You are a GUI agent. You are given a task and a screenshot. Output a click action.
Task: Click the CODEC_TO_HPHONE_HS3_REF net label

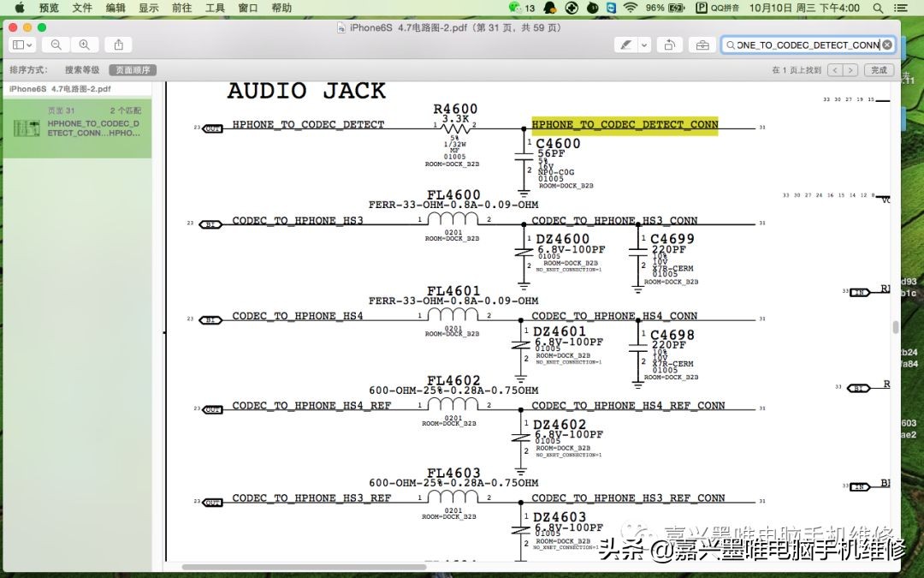pyautogui.click(x=311, y=498)
